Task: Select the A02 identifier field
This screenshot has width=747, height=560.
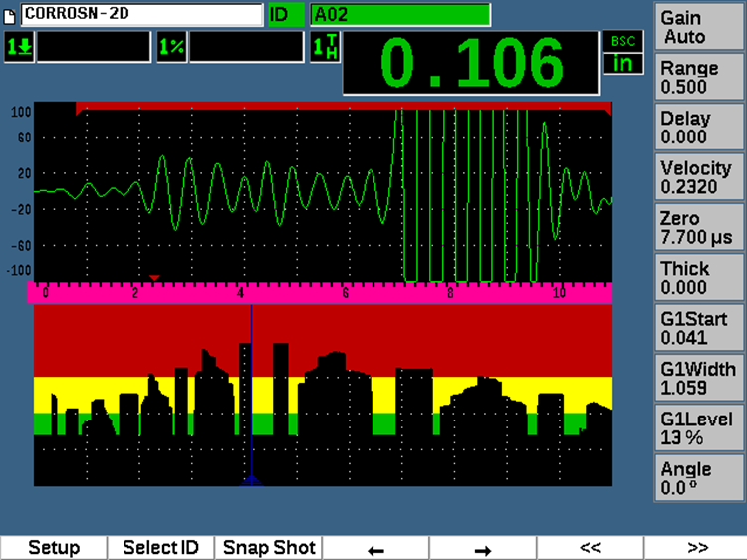Action: click(400, 15)
